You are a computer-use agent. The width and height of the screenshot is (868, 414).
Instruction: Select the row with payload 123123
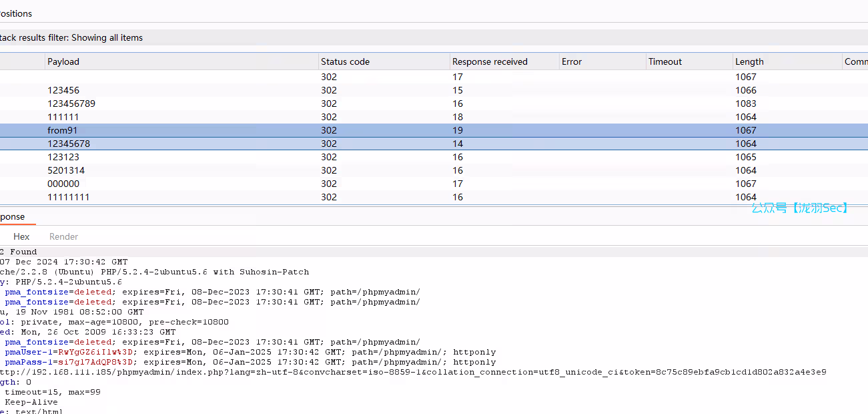(x=63, y=157)
